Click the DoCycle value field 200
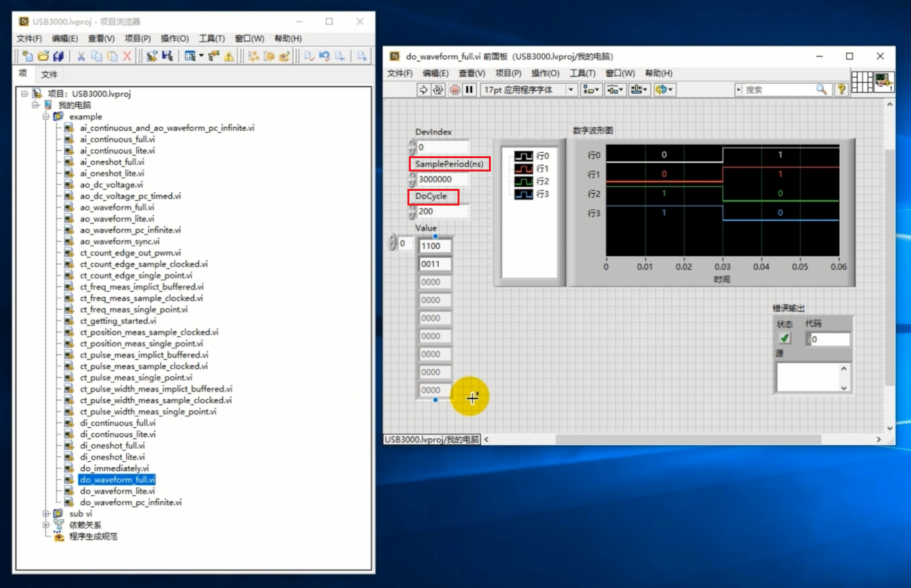 pyautogui.click(x=443, y=212)
